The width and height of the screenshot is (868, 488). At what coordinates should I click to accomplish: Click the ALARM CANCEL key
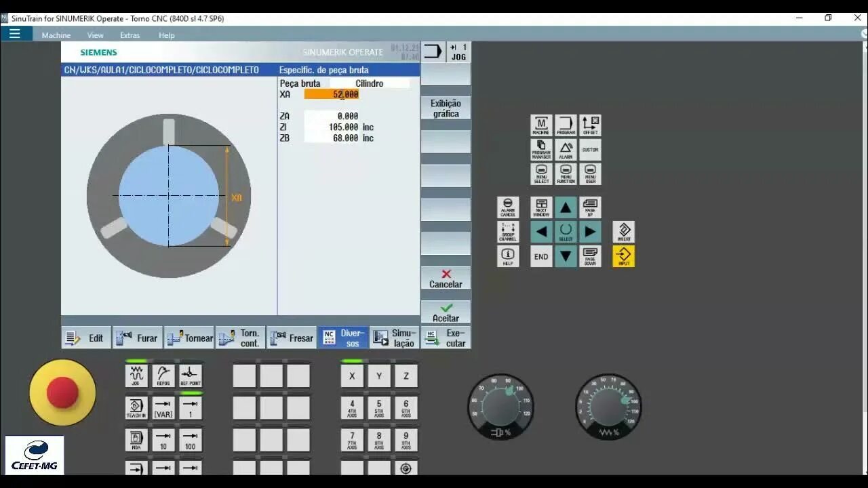click(508, 207)
